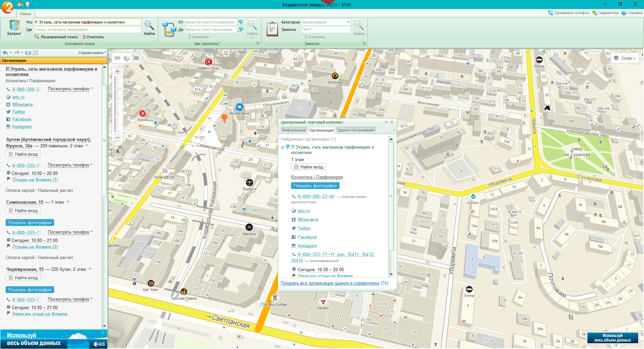
Task: Click the orange location pin on map
Action: [224, 118]
